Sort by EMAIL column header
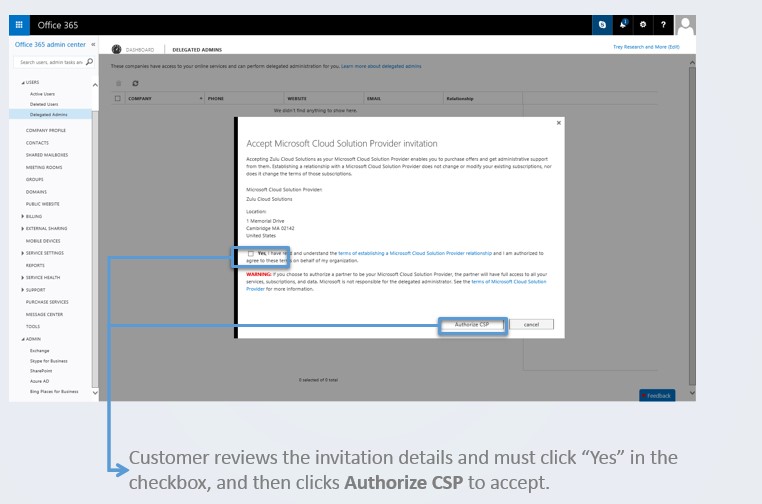The image size is (762, 504). (374, 99)
